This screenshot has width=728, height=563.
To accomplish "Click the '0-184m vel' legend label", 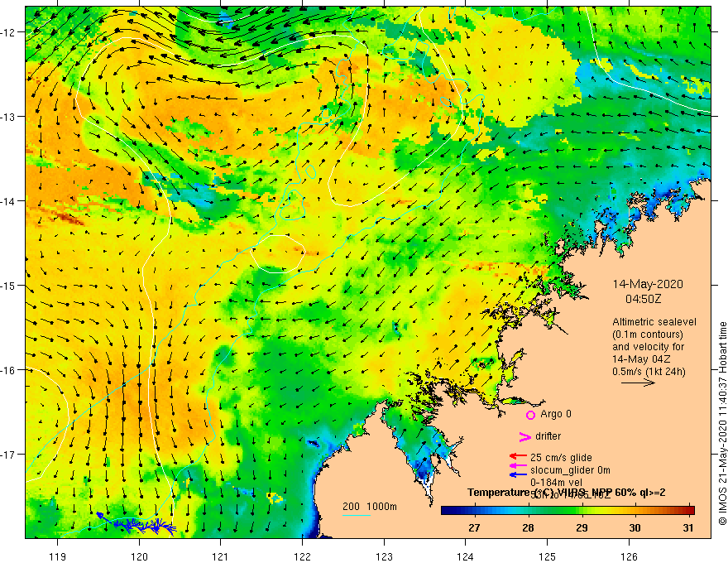I will (556, 483).
